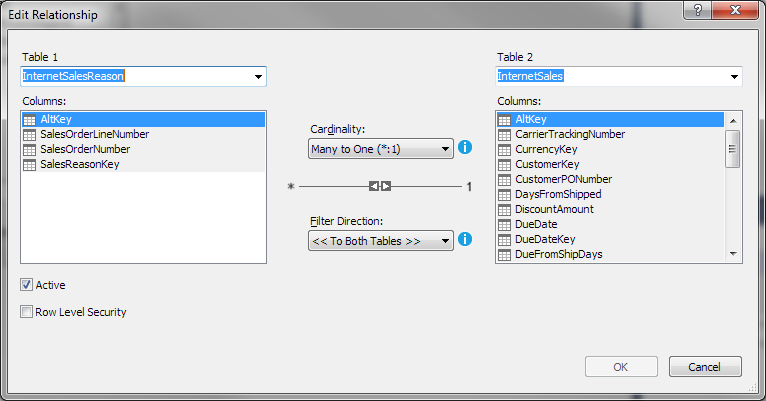Click the bidirectional filter arrows on relationship line
Viewport: 766px width, 401px height.
[x=380, y=186]
